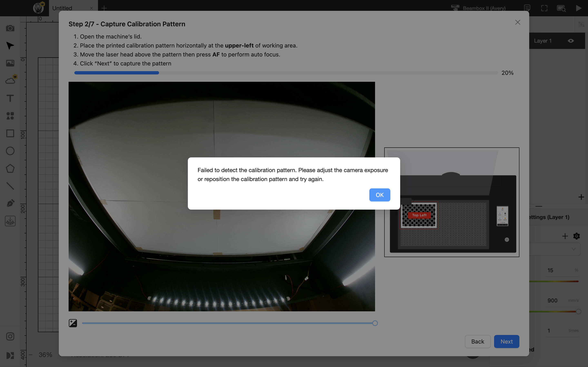This screenshot has height=367, width=588.
Task: Select the Pen drawing tool
Action: [10, 203]
